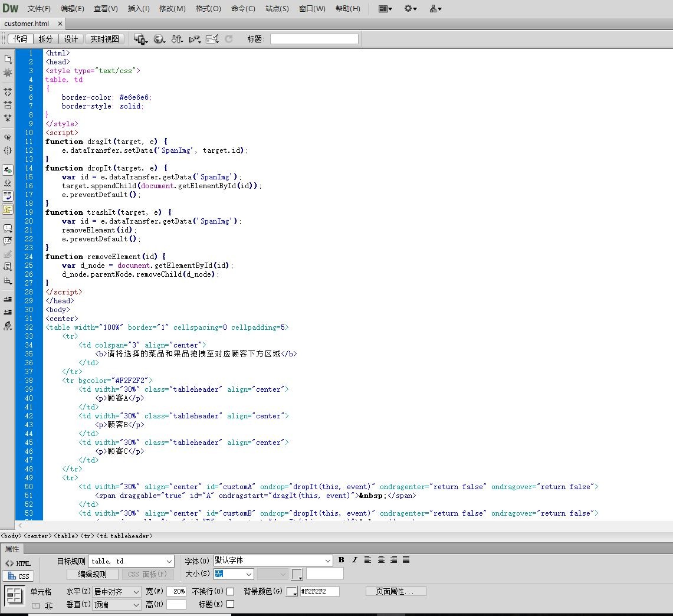Open the 命令(C) menu
The width and height of the screenshot is (673, 616).
[x=243, y=9]
